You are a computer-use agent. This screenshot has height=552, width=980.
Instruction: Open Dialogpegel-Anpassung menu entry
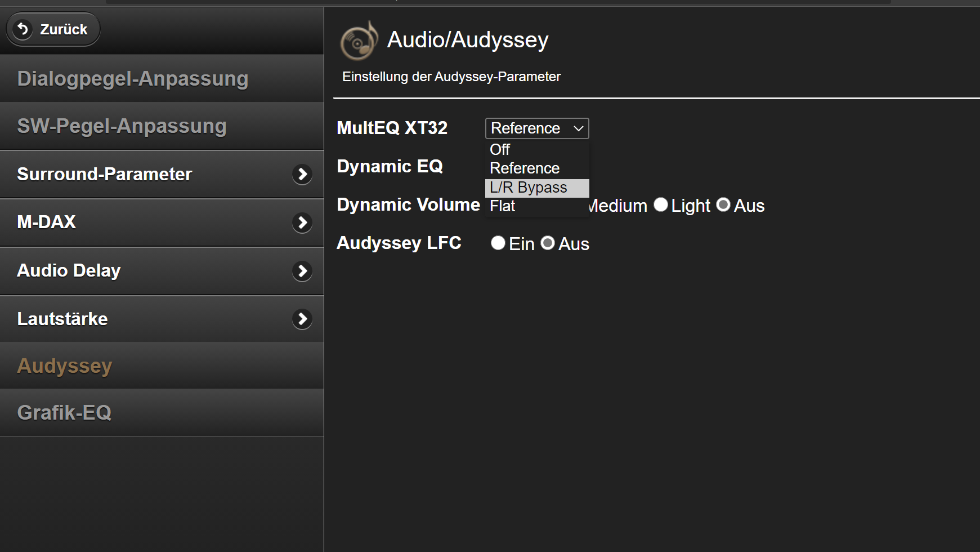click(x=162, y=78)
